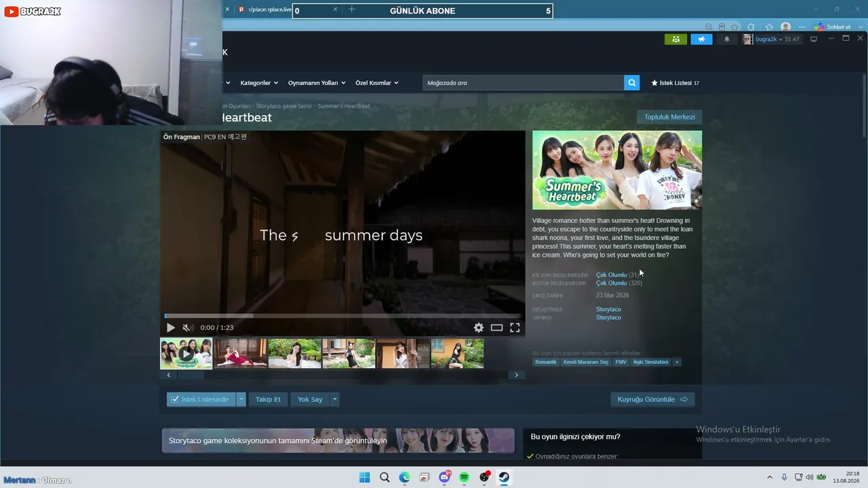Open Discord from the taskbar
The width and height of the screenshot is (868, 488).
click(x=445, y=477)
